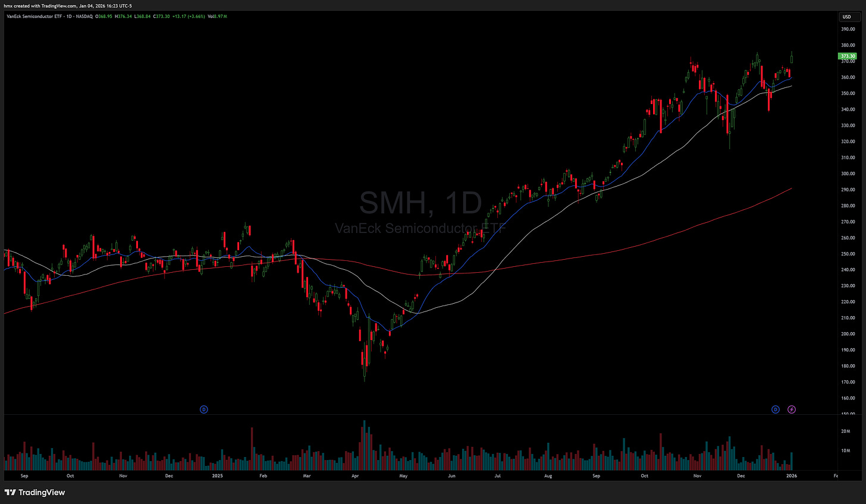This screenshot has height=504, width=866.
Task: Click the May time axis label
Action: 403,476
